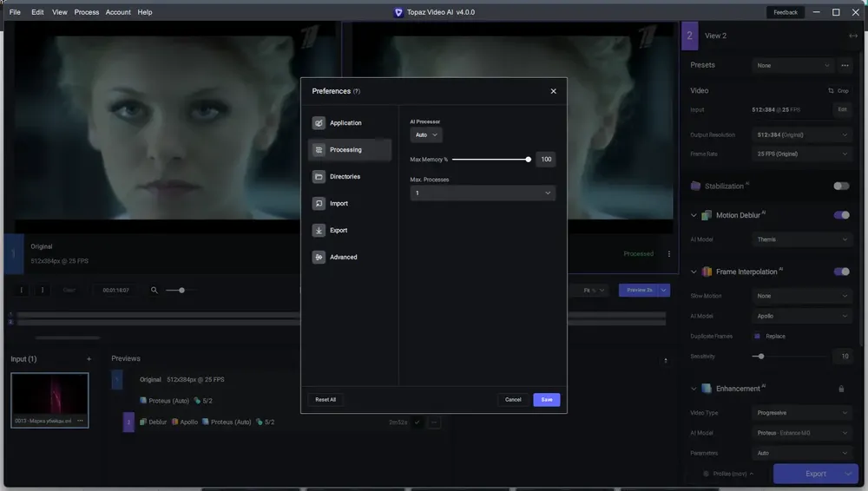Click the Application section icon
The width and height of the screenshot is (868, 491).
click(319, 123)
